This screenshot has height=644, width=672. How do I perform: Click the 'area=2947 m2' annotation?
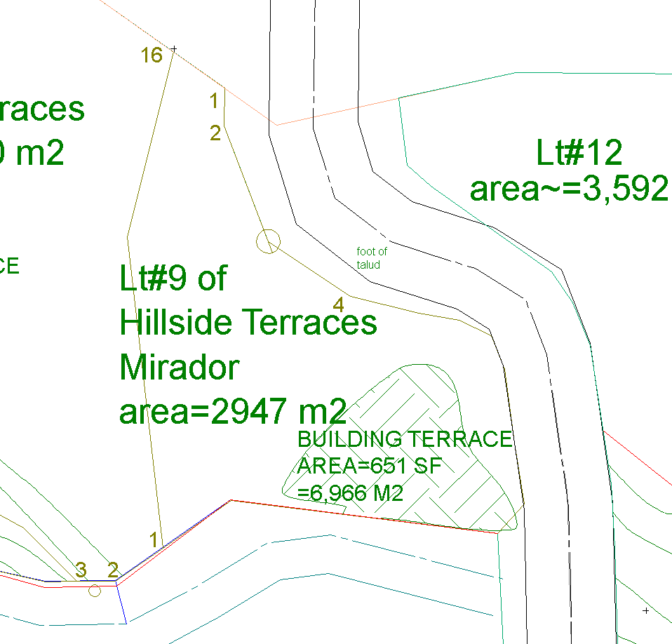pos(233,412)
